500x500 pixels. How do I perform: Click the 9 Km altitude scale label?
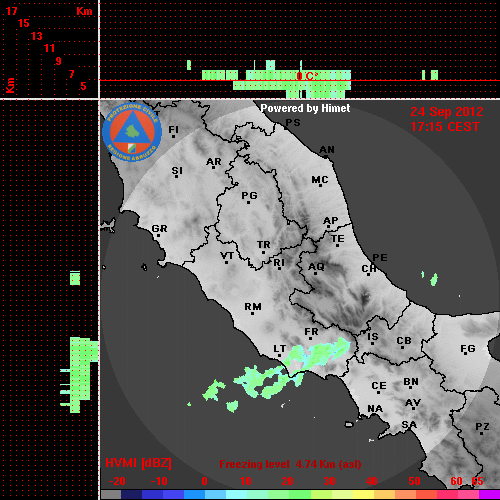[58, 61]
